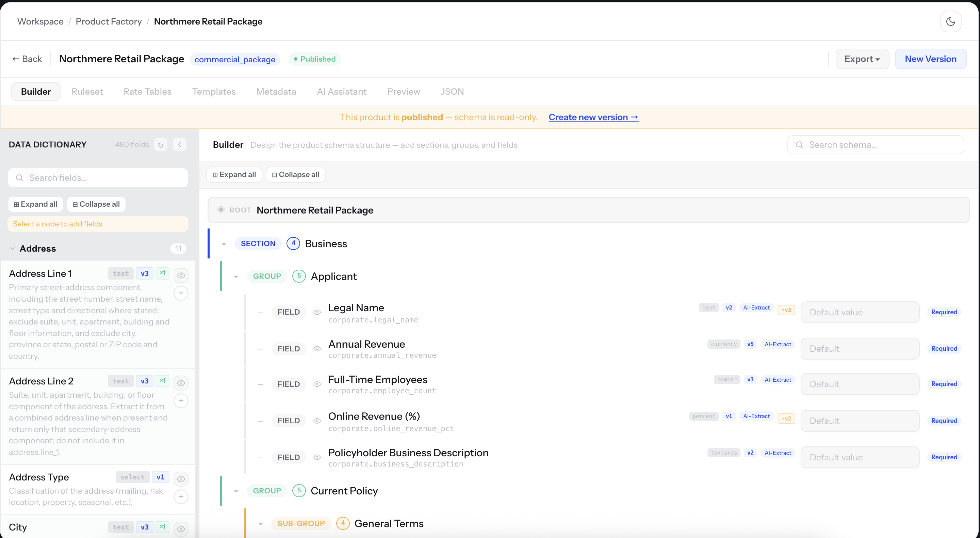Collapse all in Data Dictionary panel
Screen dimensions: 980x538
(96, 204)
